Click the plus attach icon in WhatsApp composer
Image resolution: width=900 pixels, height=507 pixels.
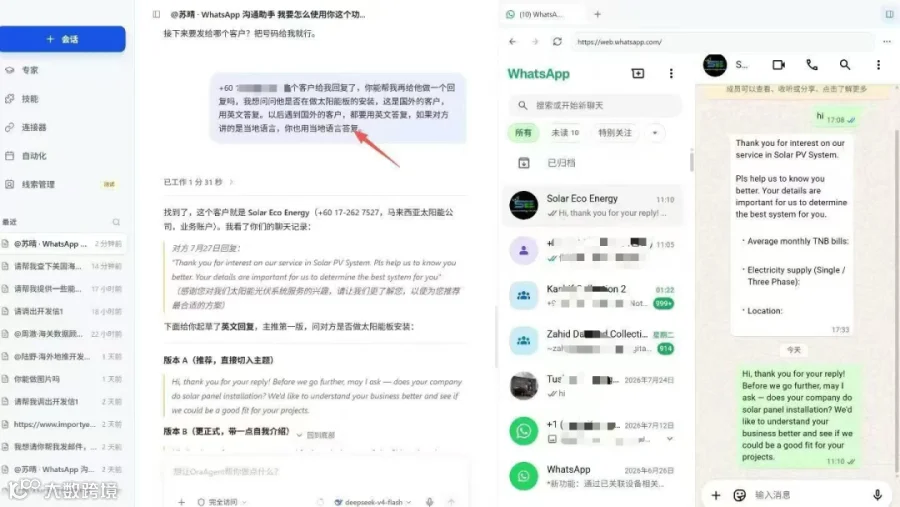click(716, 495)
